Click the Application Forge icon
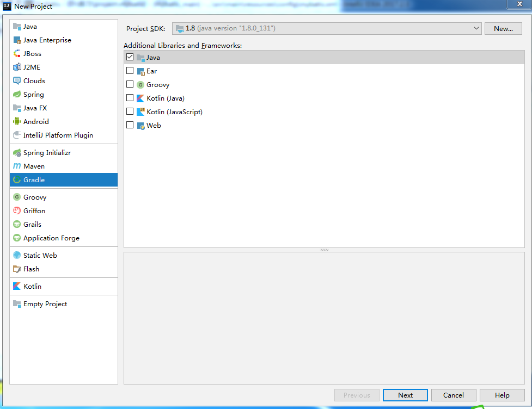 pos(17,238)
